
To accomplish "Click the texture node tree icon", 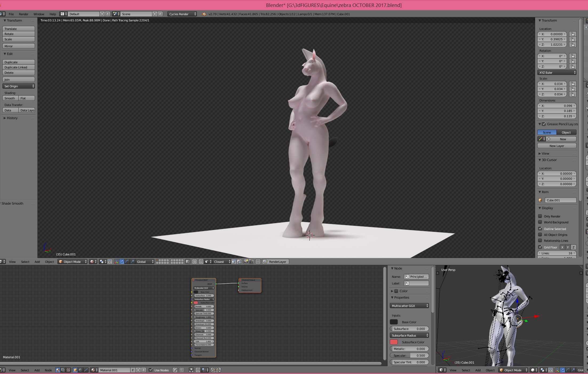I will 68,370.
